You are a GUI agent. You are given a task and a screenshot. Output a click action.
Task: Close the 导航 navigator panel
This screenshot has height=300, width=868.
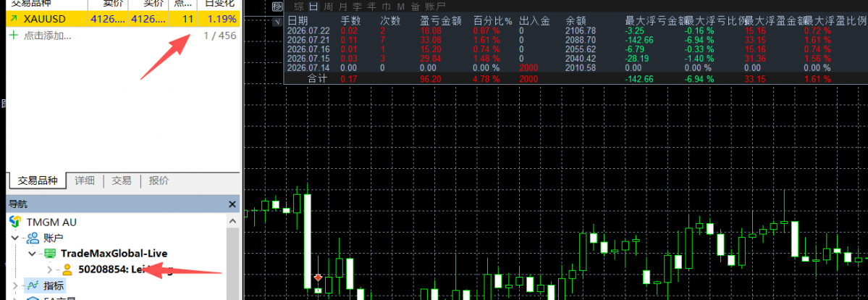tap(232, 204)
